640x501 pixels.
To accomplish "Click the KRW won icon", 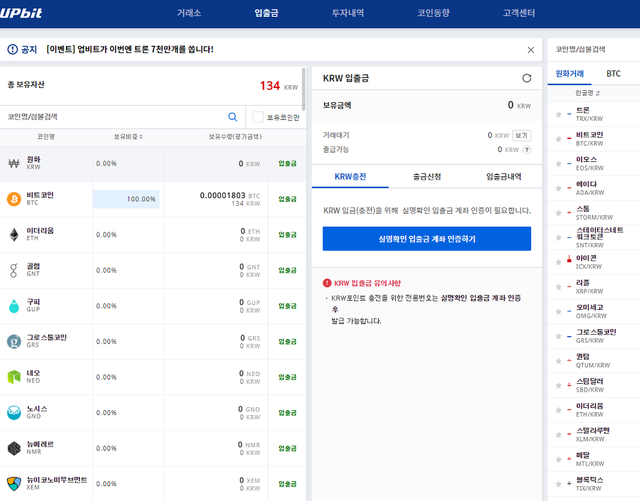I will point(14,163).
